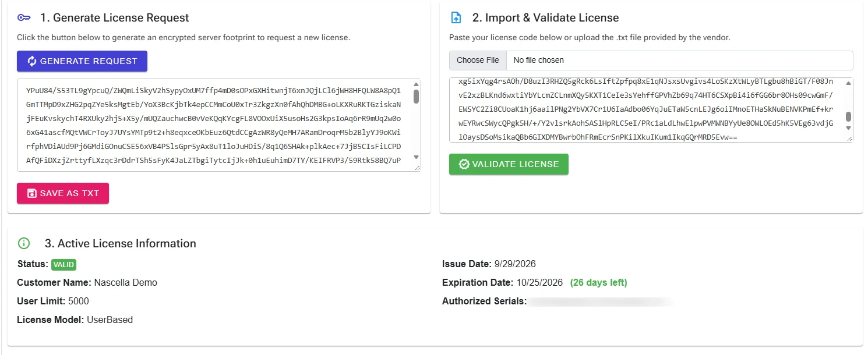Click scroll-down arrow of request text area
Image resolution: width=868 pixels, height=355 pixels.
pos(416,157)
